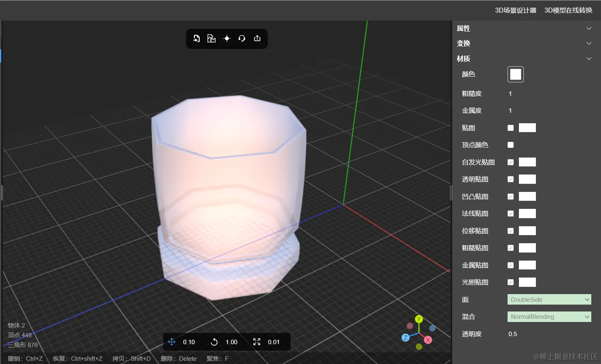Toggle the 粗糙贴图 checkbox
This screenshot has width=601, height=364.
pos(511,248)
